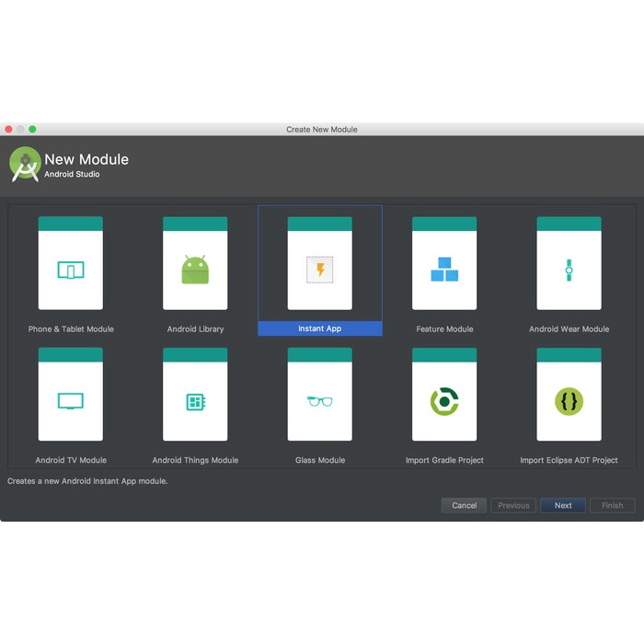
Task: Click the Cancel button
Action: pyautogui.click(x=464, y=505)
